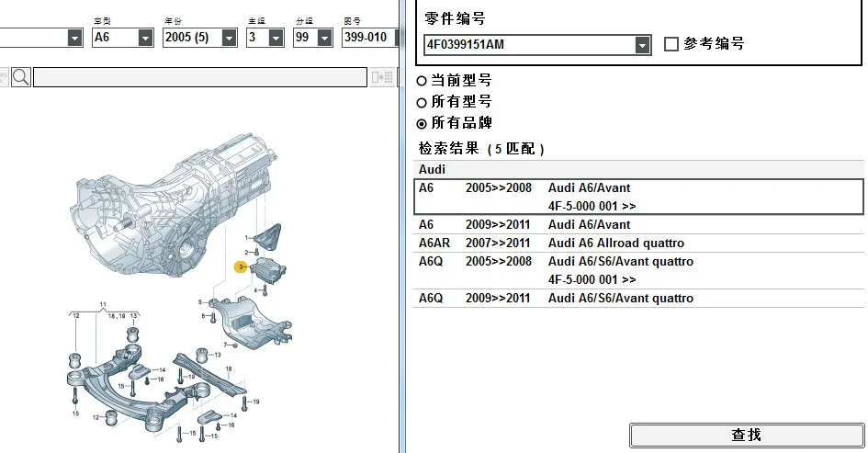Select the 所有品牌 radio button
Viewport: 868px width, 453px height.
click(422, 123)
